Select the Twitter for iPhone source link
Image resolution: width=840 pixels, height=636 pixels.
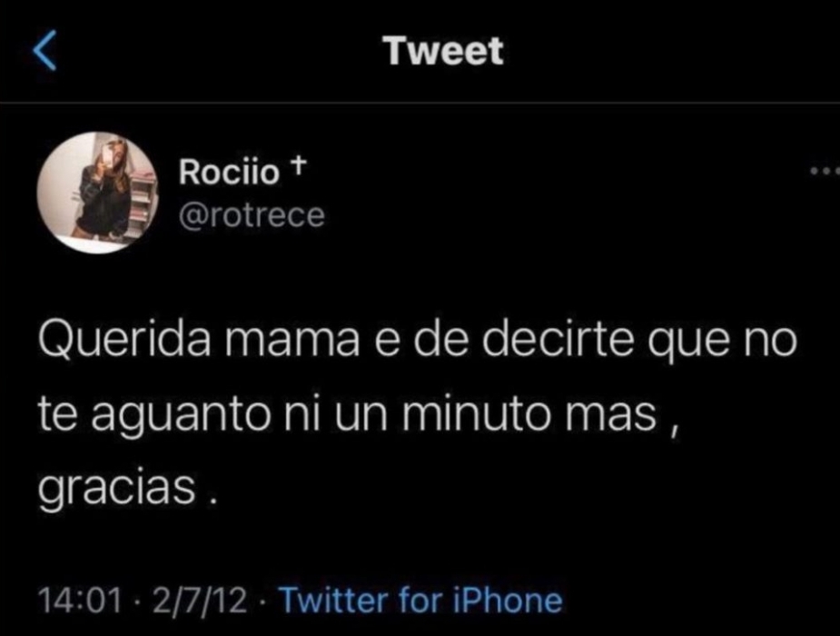tap(421, 600)
